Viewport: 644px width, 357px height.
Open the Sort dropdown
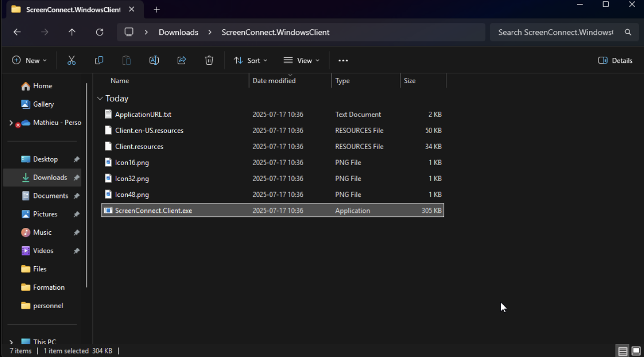[x=251, y=60]
